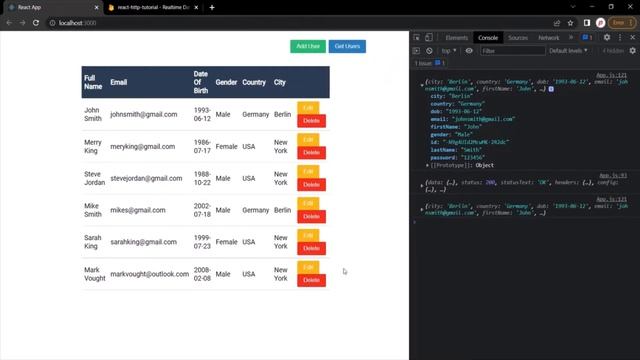Create live expression with eye icon
640x360 pixels.
[x=469, y=51]
